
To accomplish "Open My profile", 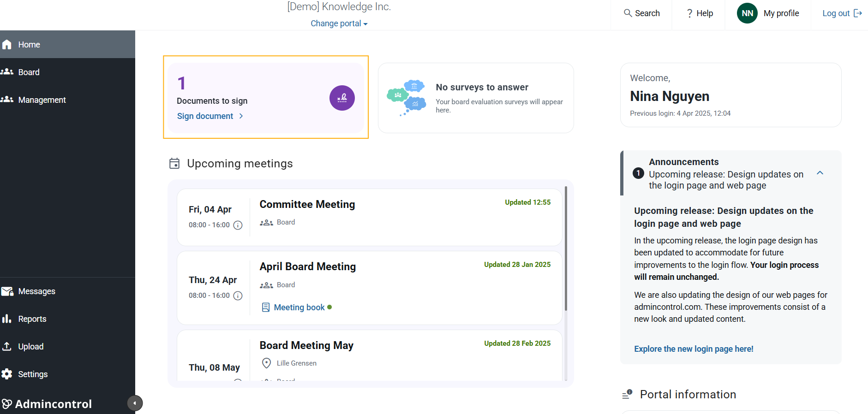I will tap(781, 13).
